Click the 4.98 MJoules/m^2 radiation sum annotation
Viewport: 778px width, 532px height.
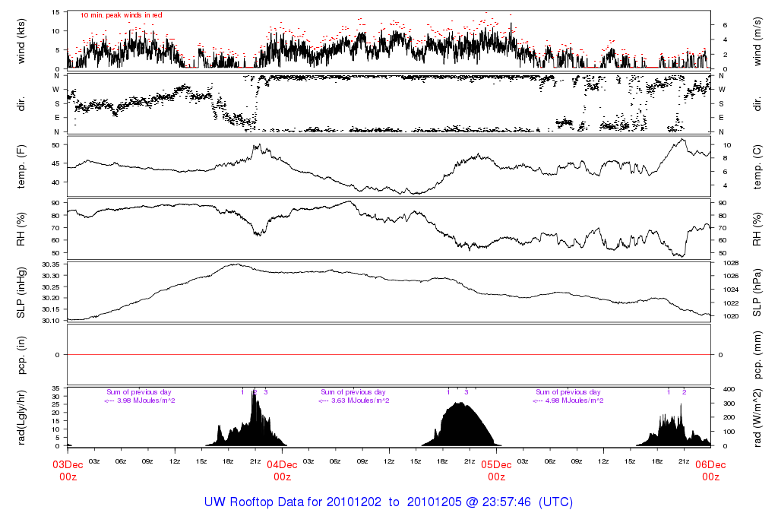pos(568,401)
